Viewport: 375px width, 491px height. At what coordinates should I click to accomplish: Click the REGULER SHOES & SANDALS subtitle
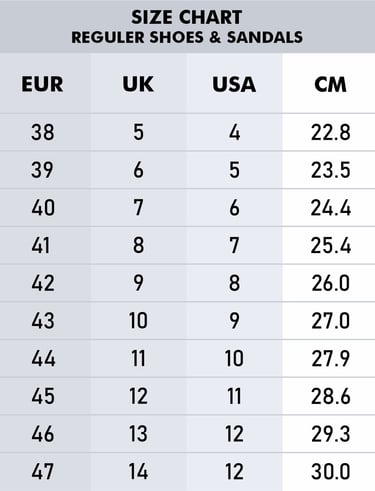click(187, 37)
